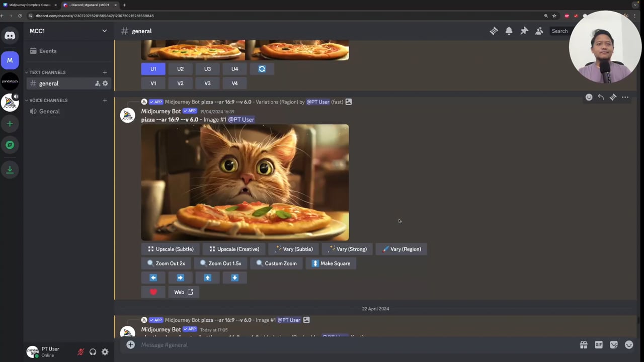Toggle the member list icon
This screenshot has height=362, width=644.
coord(539,31)
